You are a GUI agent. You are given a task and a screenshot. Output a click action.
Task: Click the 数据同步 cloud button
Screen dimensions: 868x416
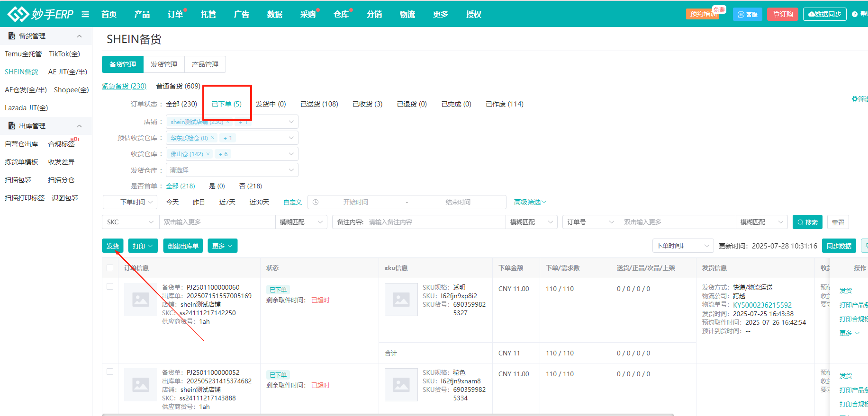point(824,14)
